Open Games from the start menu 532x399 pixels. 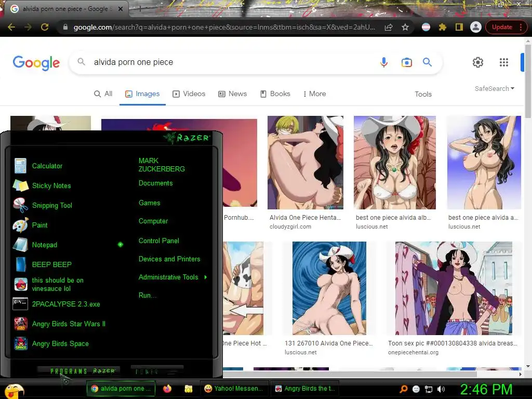(x=149, y=203)
